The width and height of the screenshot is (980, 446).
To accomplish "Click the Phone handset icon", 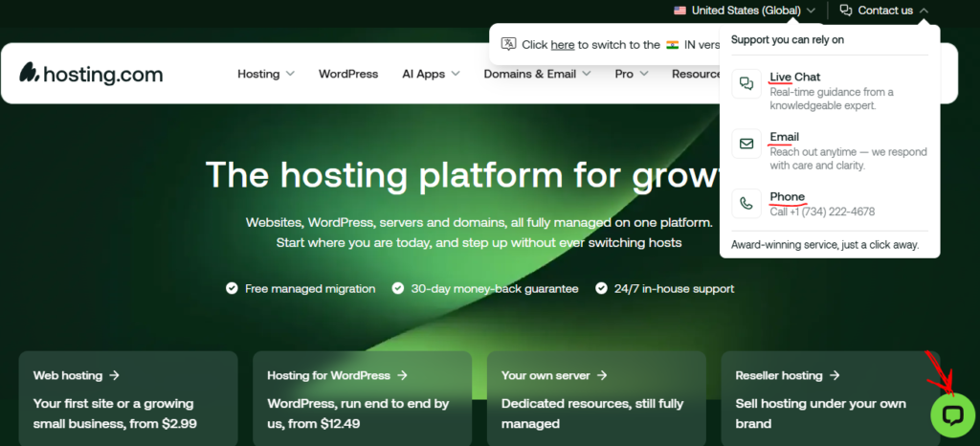I will coord(746,204).
